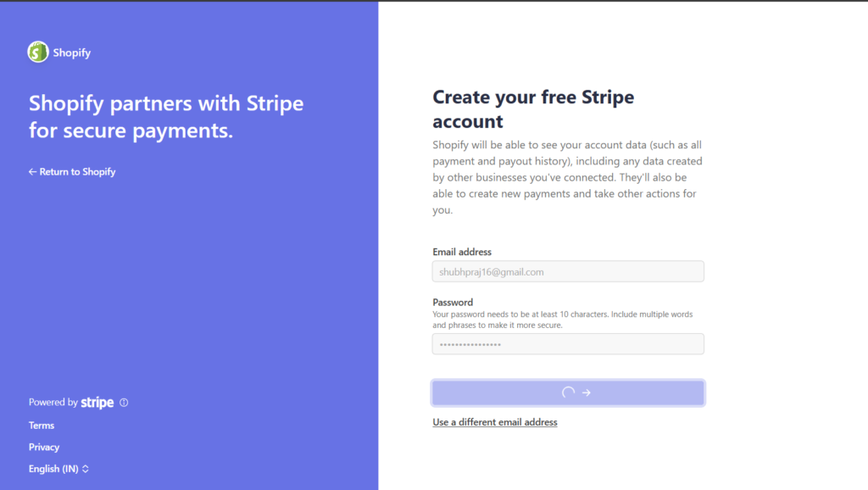Click the green Shopify bag logo icon
This screenshot has height=490, width=868.
pyautogui.click(x=38, y=52)
